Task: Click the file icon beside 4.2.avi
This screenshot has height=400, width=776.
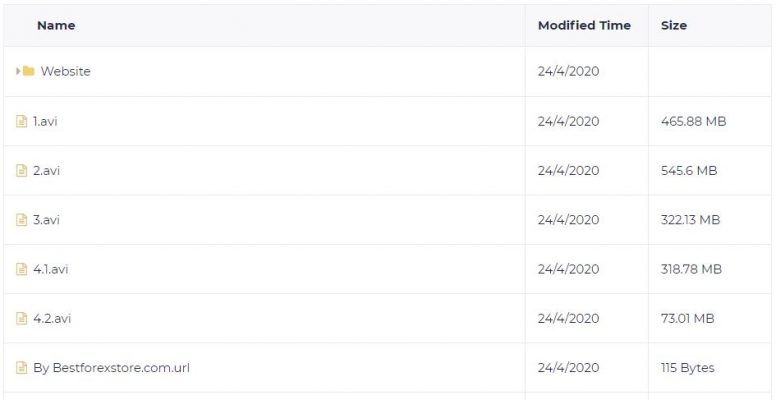Action: click(x=21, y=318)
